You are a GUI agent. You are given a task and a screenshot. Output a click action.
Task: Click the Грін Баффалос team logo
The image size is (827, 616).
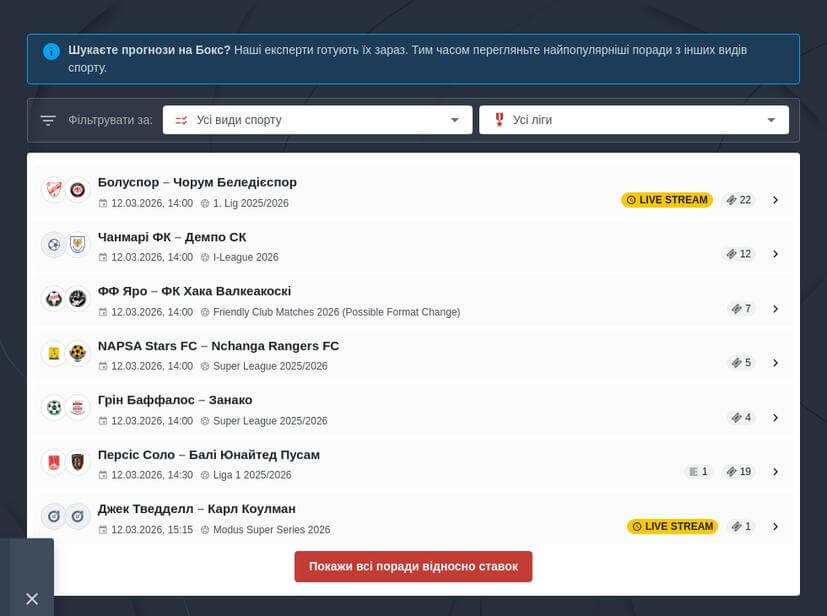[x=54, y=407]
